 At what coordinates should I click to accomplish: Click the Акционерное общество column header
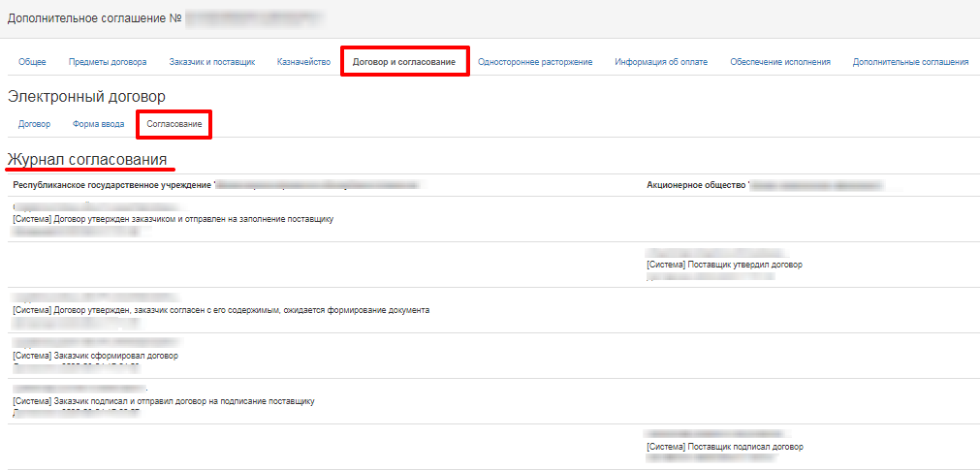pos(697,184)
